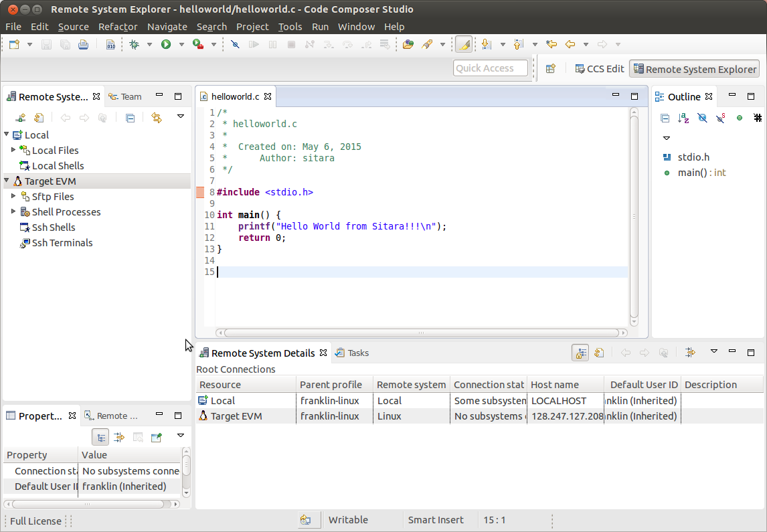Click the refresh icon in Remote System Details toolbar
767x532 pixels.
[599, 353]
